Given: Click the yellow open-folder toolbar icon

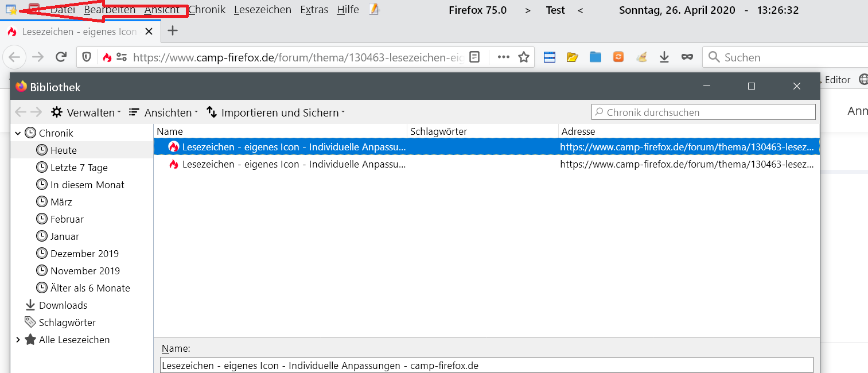Looking at the screenshot, I should pyautogui.click(x=572, y=57).
